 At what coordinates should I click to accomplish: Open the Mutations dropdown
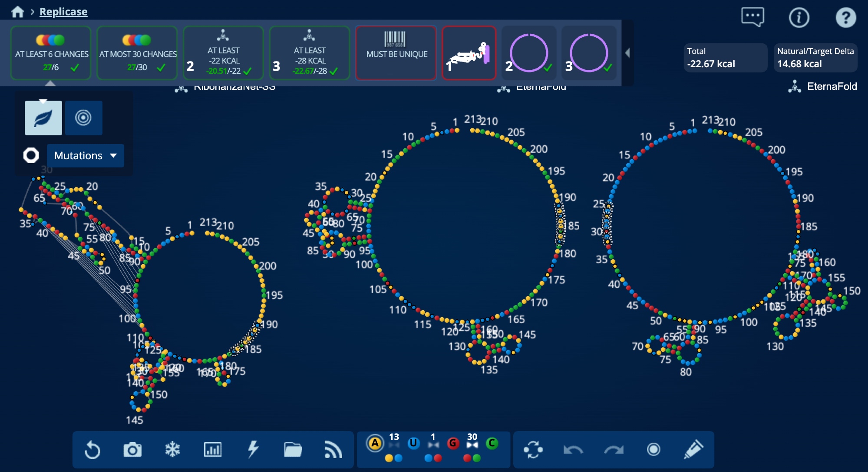(86, 156)
